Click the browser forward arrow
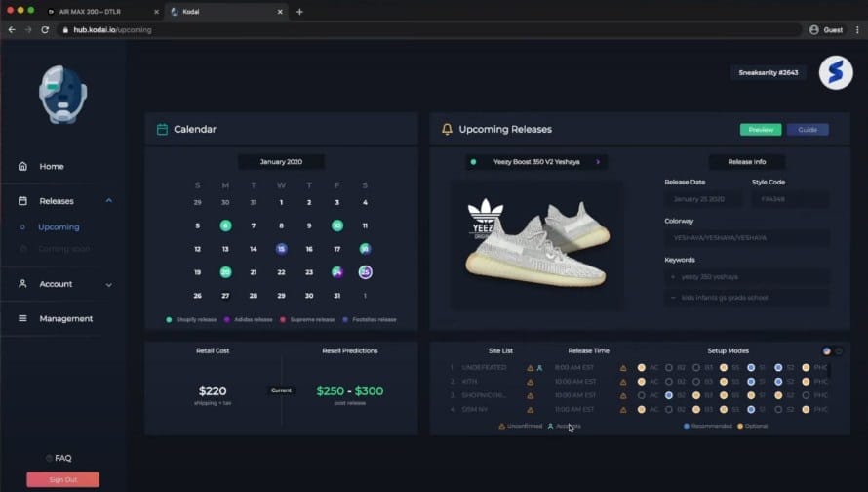 pyautogui.click(x=28, y=30)
